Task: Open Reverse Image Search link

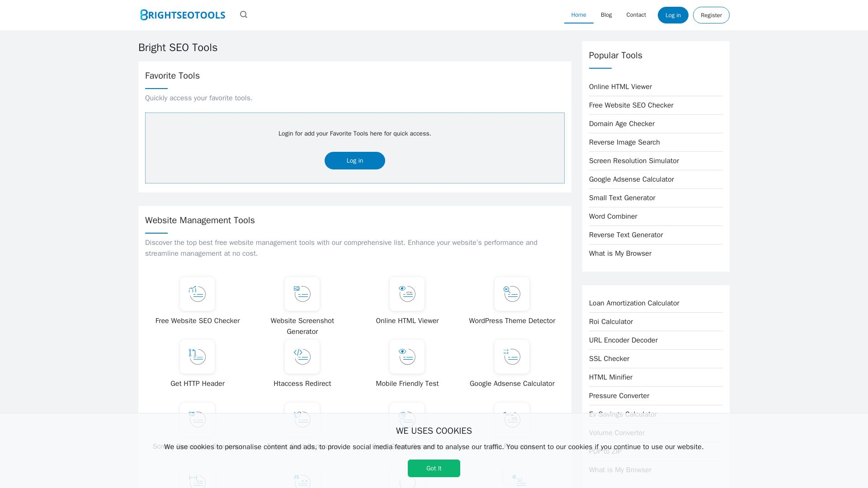Action: click(624, 142)
